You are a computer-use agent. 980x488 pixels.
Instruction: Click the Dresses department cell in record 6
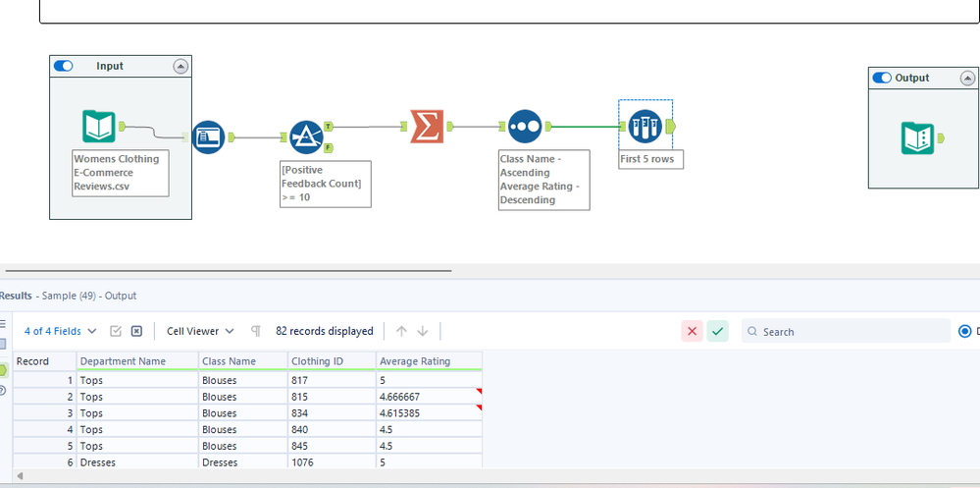pyautogui.click(x=137, y=461)
